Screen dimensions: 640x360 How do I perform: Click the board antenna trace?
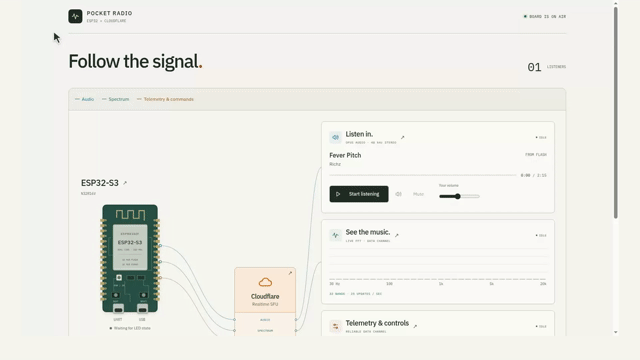pos(130,215)
